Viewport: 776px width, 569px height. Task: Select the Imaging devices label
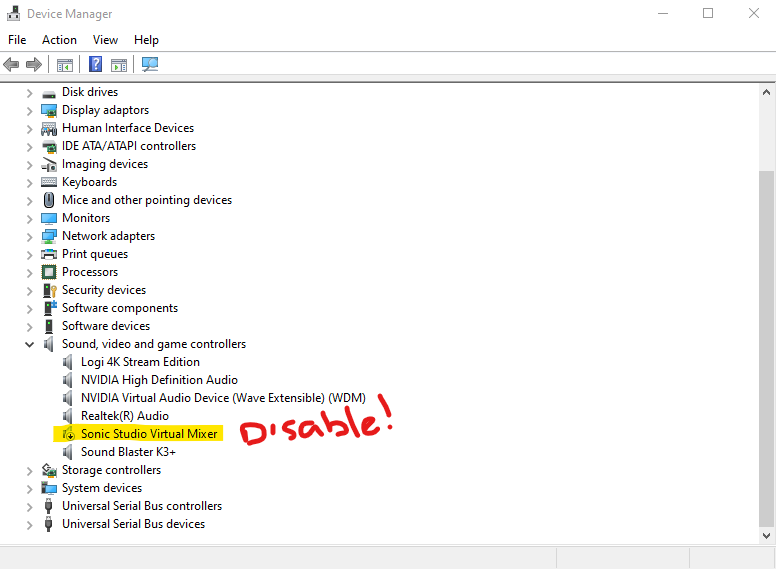105,164
